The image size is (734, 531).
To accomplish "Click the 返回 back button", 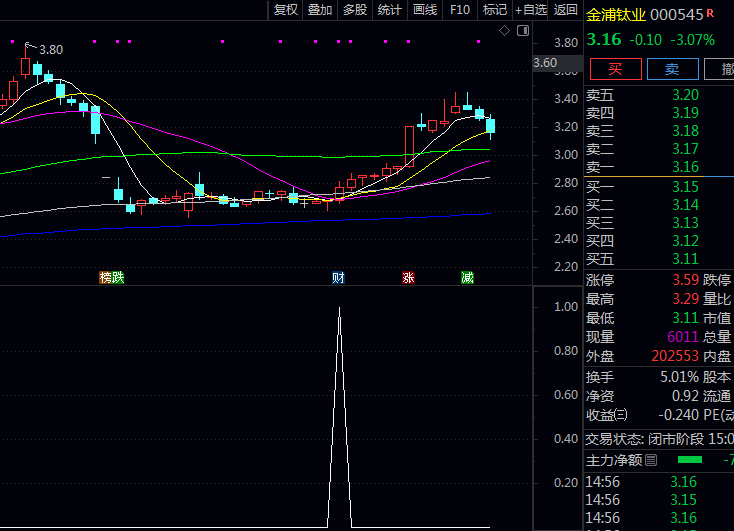I will click(566, 10).
